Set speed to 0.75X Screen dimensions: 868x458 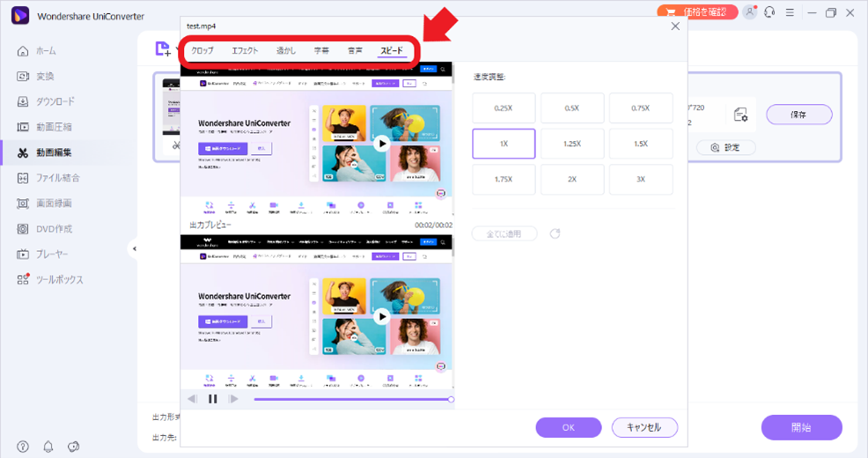coord(641,108)
